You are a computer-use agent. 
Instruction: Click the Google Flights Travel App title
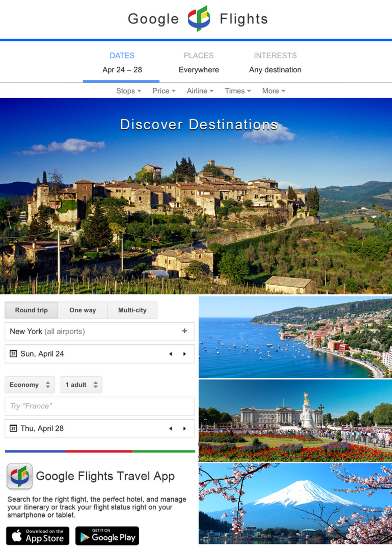[105, 476]
